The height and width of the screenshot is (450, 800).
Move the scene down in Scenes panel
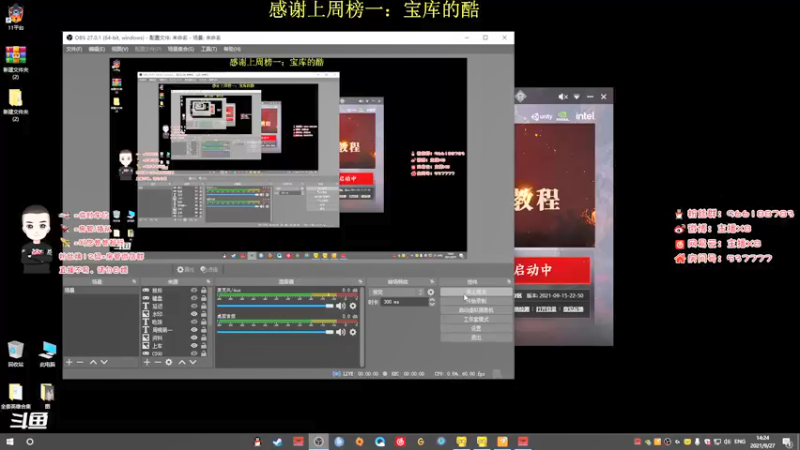(x=104, y=362)
